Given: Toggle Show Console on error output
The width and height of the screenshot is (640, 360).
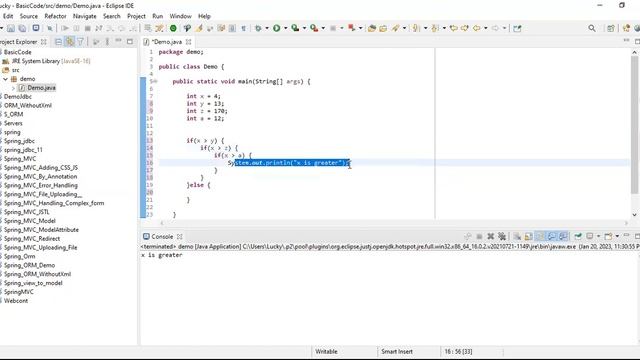Looking at the screenshot, I should click(563, 236).
